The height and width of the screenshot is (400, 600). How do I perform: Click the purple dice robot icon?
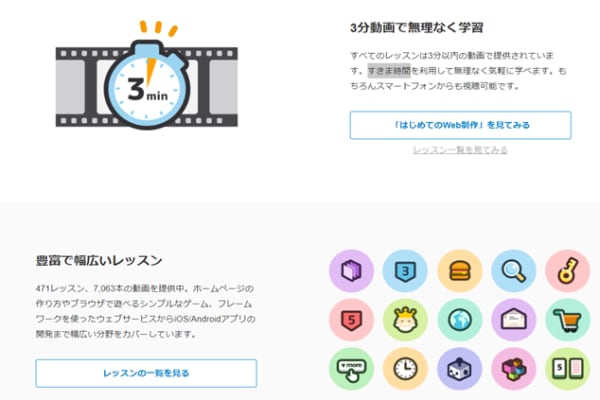(x=460, y=369)
